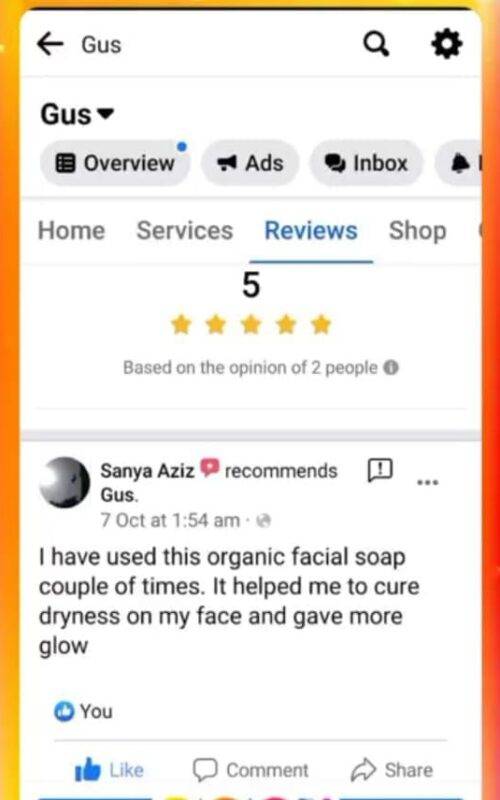Click the rating info icon

(x=391, y=367)
